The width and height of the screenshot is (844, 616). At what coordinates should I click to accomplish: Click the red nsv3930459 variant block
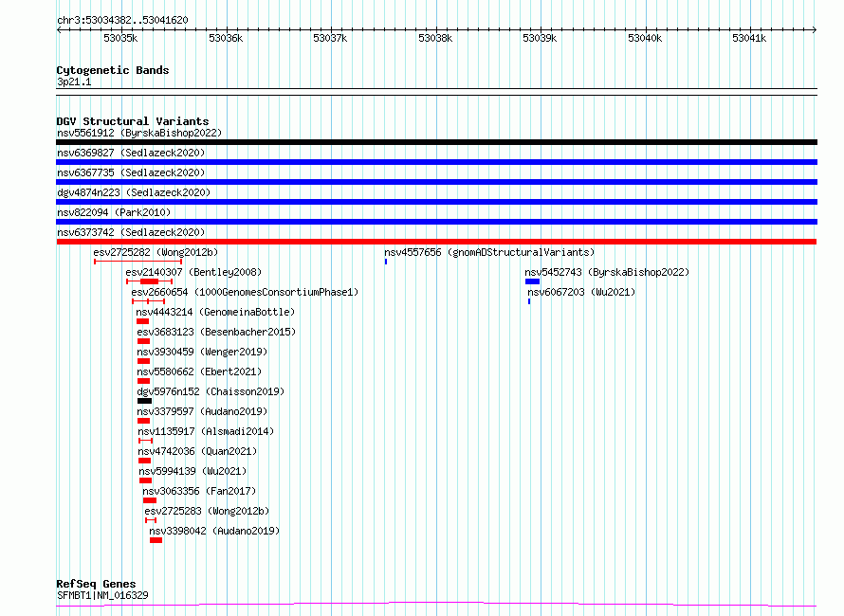tap(144, 361)
